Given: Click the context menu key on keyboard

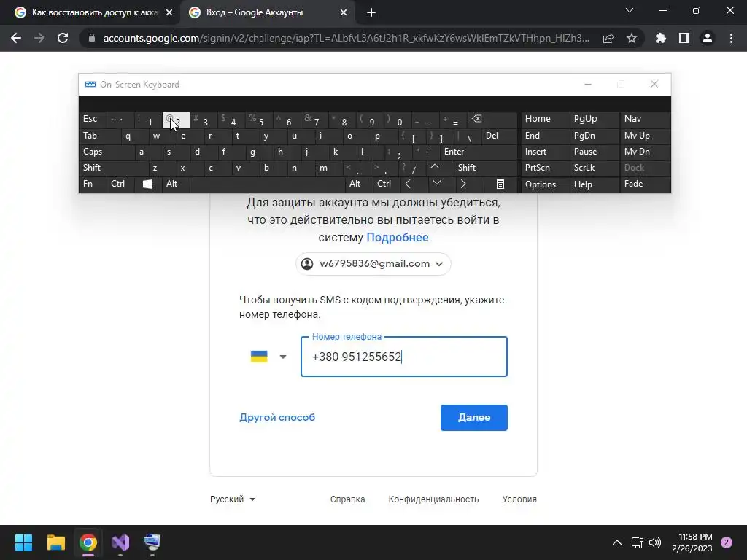Looking at the screenshot, I should [500, 184].
